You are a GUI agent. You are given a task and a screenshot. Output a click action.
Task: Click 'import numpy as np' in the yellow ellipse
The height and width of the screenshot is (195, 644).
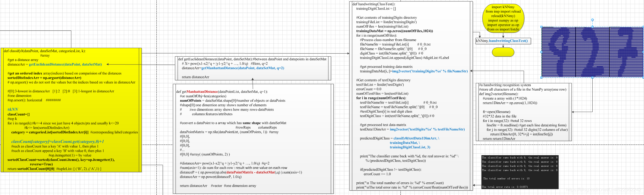(503, 21)
